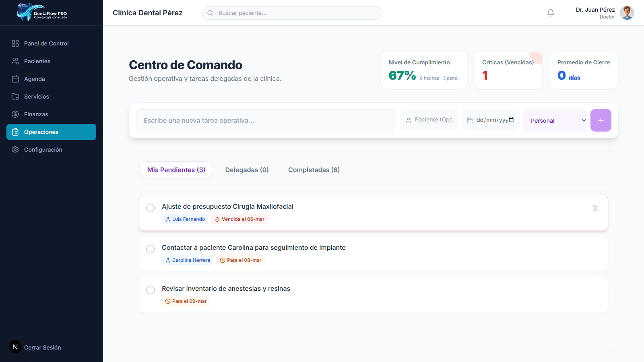Delete the Cirugía Maxilofacial task
The image size is (644, 362).
[x=595, y=208]
